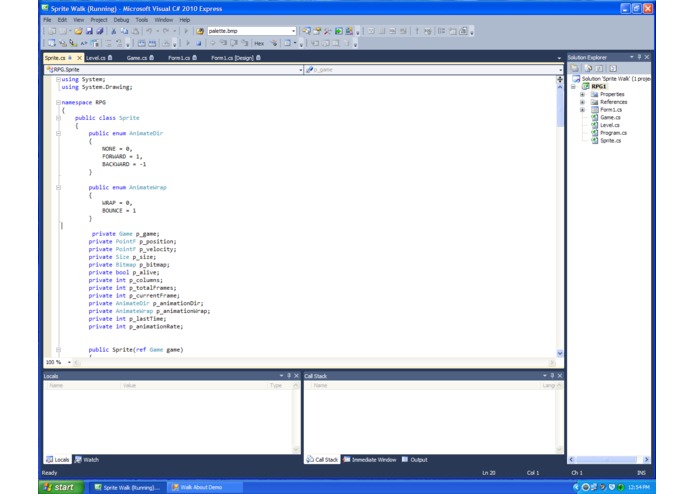Expand the References node in Solution Explorer
The width and height of the screenshot is (695, 494).
click(x=582, y=102)
